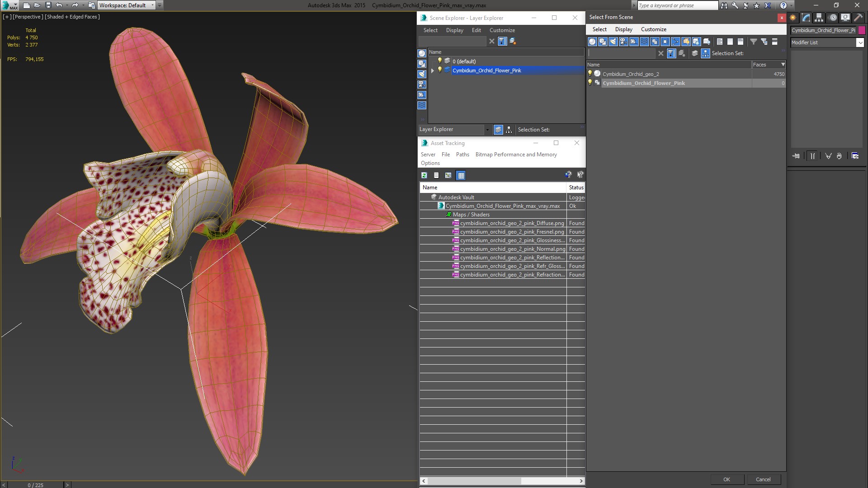Click the object name field in Modify panel

(823, 30)
